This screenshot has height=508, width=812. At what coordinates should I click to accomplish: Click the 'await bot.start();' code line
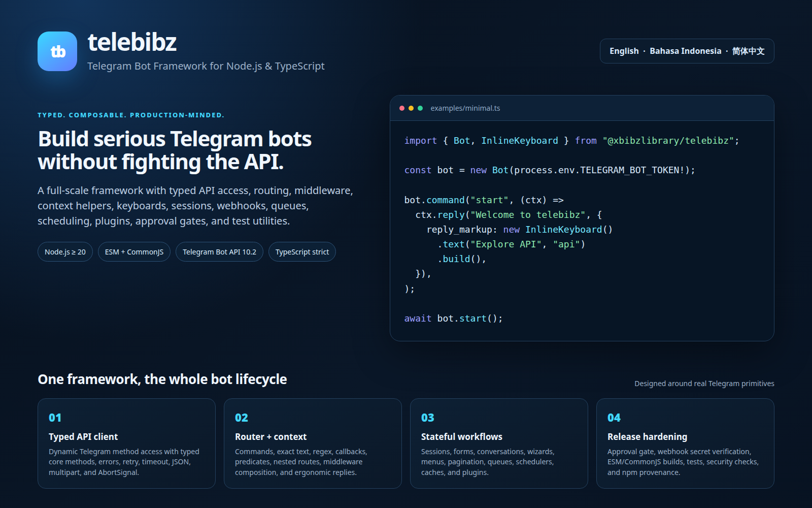(x=454, y=319)
